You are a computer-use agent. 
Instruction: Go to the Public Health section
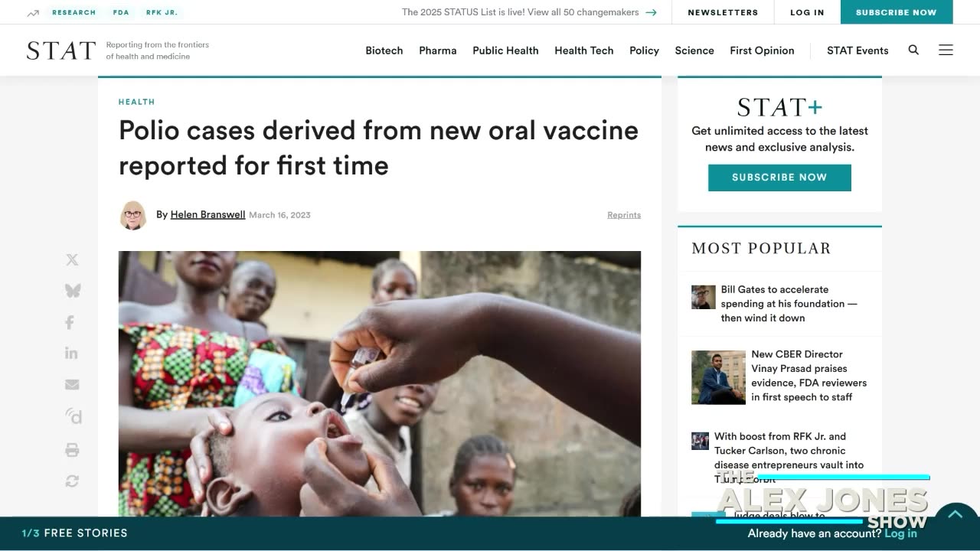click(505, 51)
